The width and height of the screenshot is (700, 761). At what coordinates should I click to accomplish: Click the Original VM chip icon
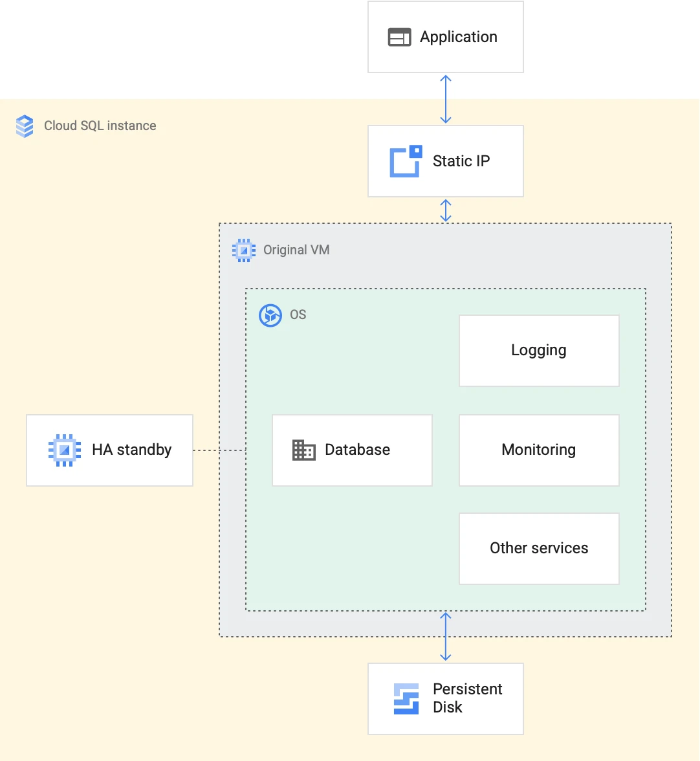point(244,250)
